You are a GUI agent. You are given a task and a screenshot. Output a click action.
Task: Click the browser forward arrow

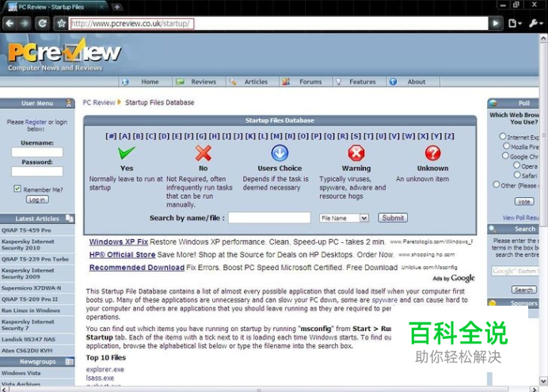click(x=25, y=24)
